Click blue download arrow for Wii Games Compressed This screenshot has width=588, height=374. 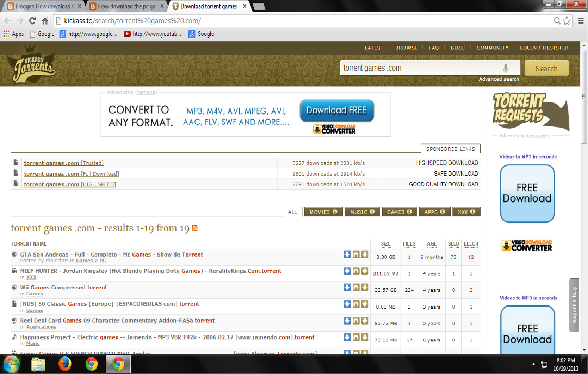point(347,288)
